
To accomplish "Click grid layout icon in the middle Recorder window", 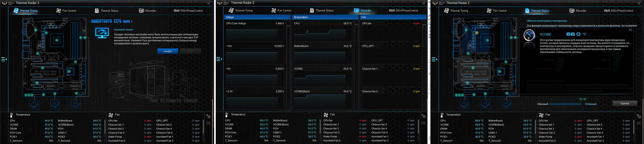I will click(424, 123).
